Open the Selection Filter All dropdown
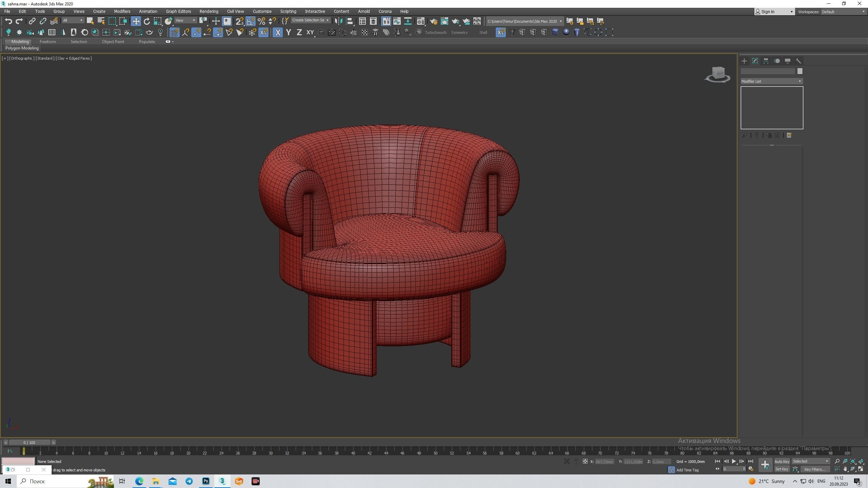The width and height of the screenshot is (868, 488). coord(73,21)
